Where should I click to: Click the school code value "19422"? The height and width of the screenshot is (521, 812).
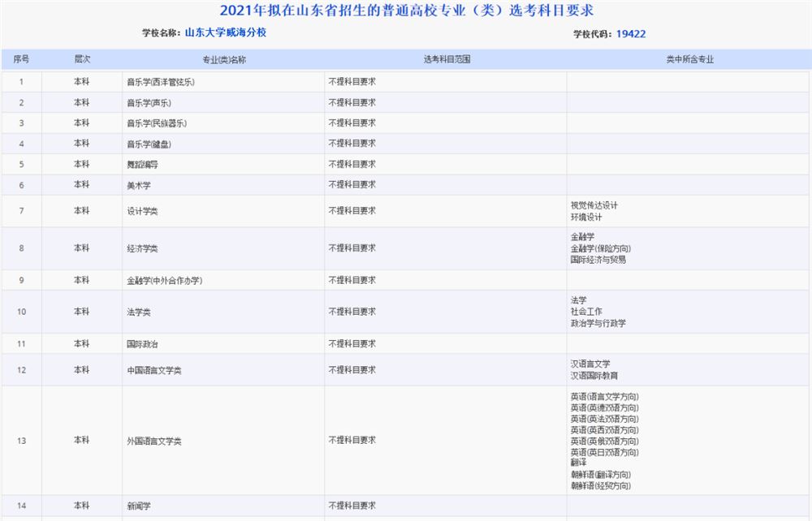pyautogui.click(x=631, y=34)
